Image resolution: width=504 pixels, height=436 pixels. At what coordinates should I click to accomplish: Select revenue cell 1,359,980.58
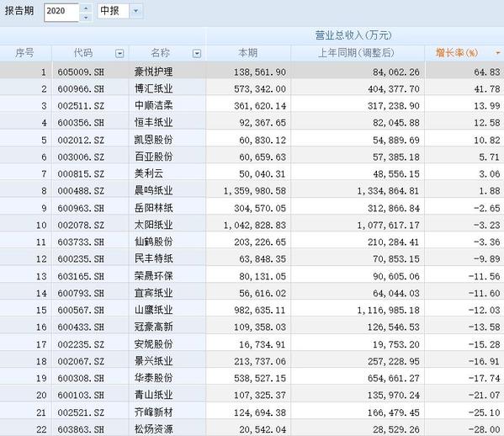pyautogui.click(x=255, y=191)
